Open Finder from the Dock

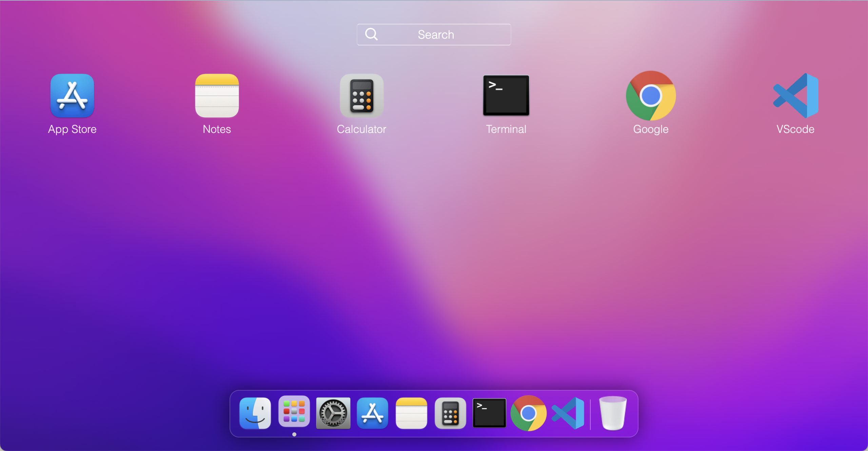click(255, 413)
